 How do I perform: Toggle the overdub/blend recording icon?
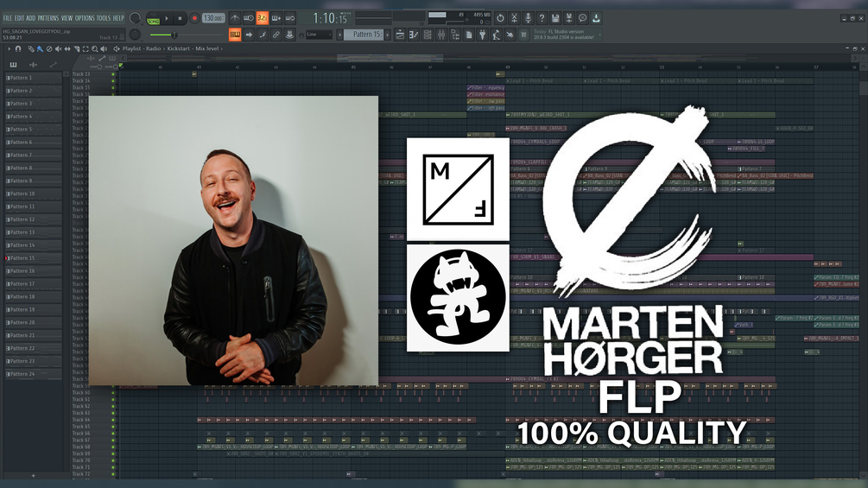[276, 18]
